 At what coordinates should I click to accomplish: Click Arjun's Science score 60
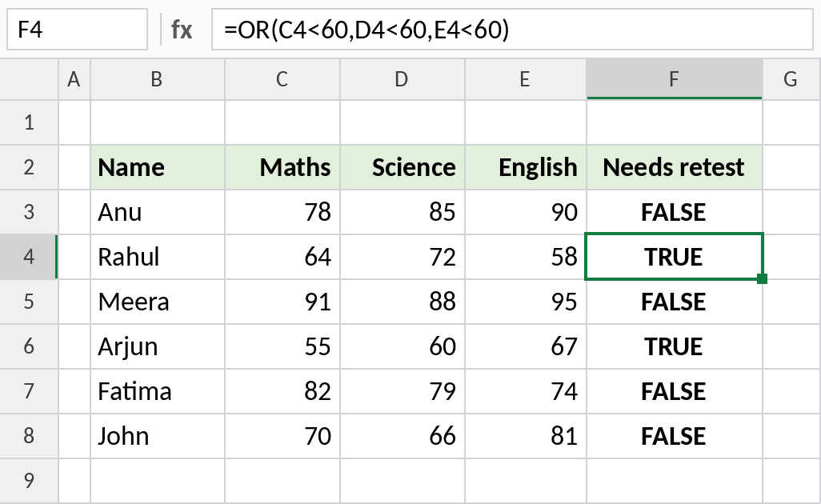point(402,346)
